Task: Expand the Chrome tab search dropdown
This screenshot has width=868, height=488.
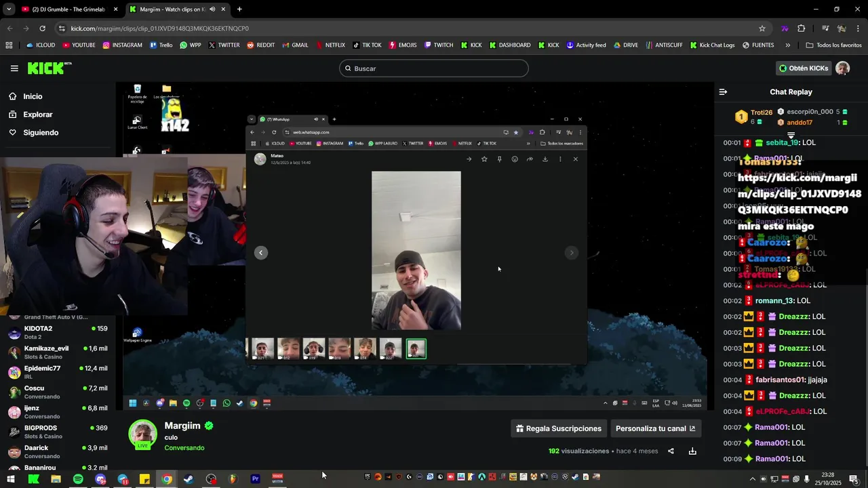Action: click(9, 9)
